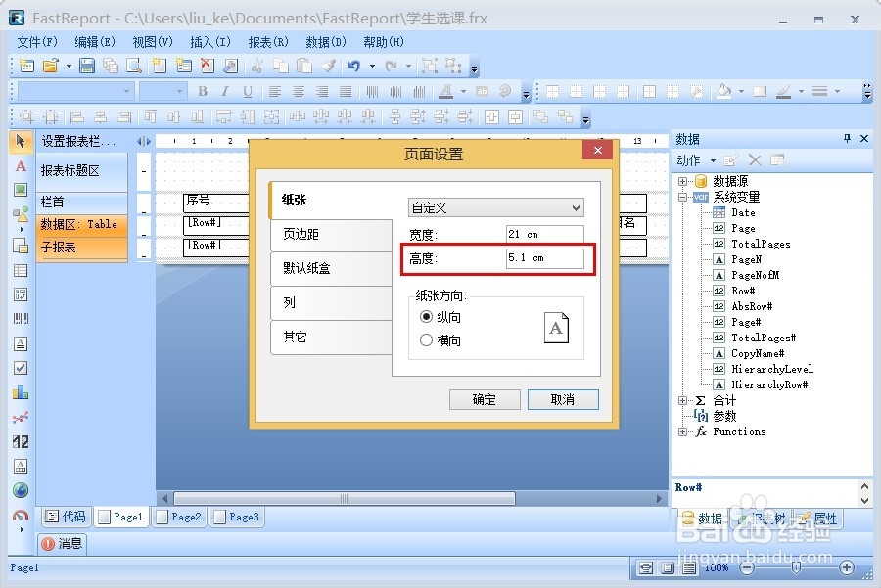Enable the 纵向 paper orientation
This screenshot has height=588, width=881.
[428, 316]
